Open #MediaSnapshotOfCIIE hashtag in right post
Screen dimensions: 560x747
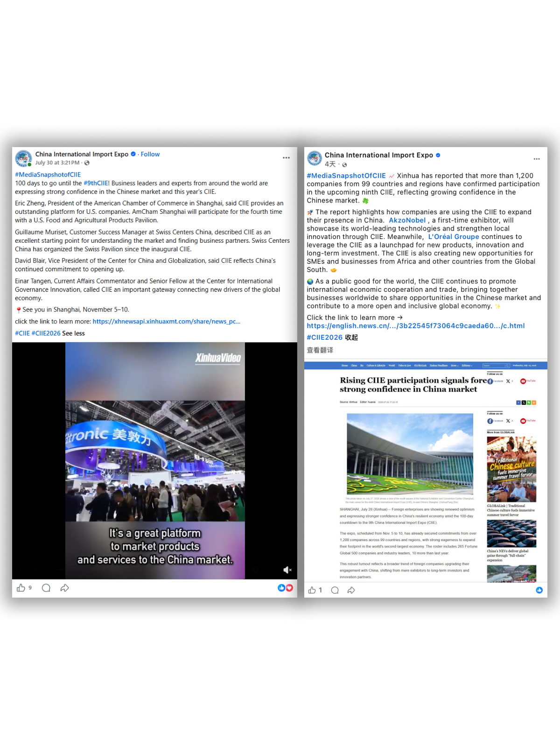coord(346,176)
